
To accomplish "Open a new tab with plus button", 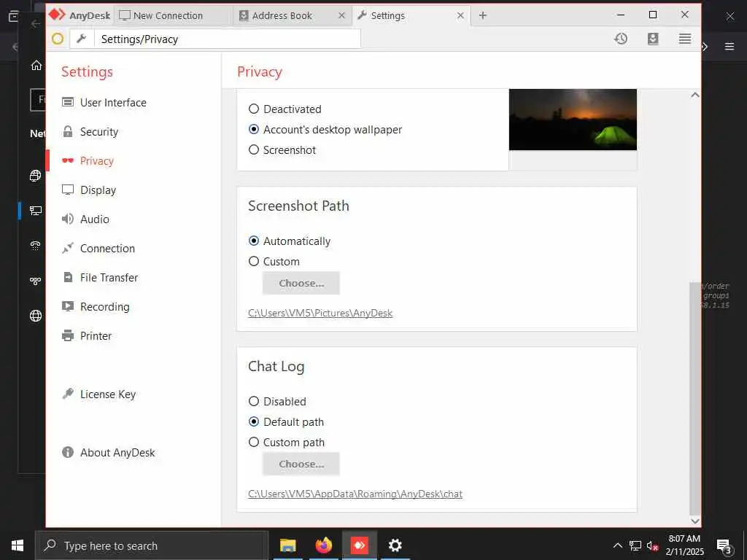I will pos(483,16).
